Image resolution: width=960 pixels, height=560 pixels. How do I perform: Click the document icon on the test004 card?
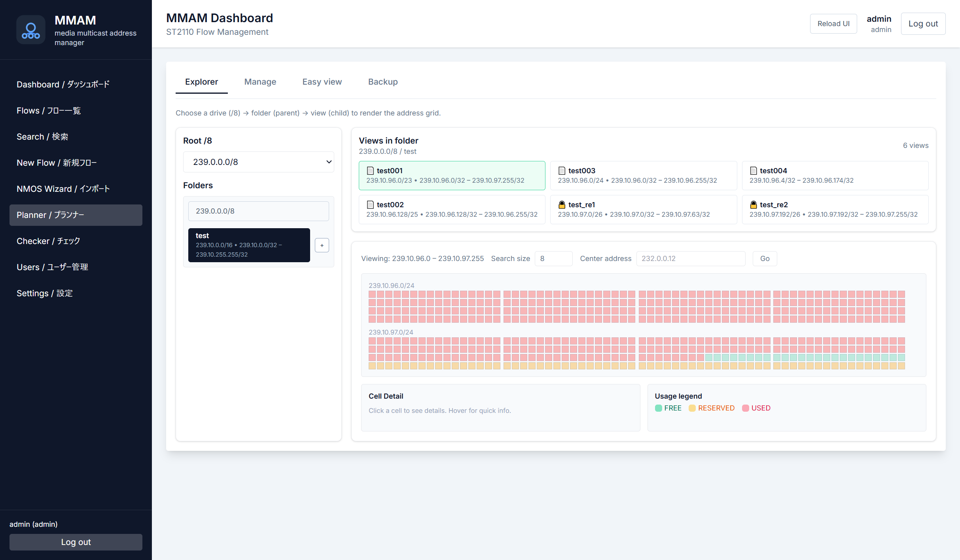coord(754,170)
